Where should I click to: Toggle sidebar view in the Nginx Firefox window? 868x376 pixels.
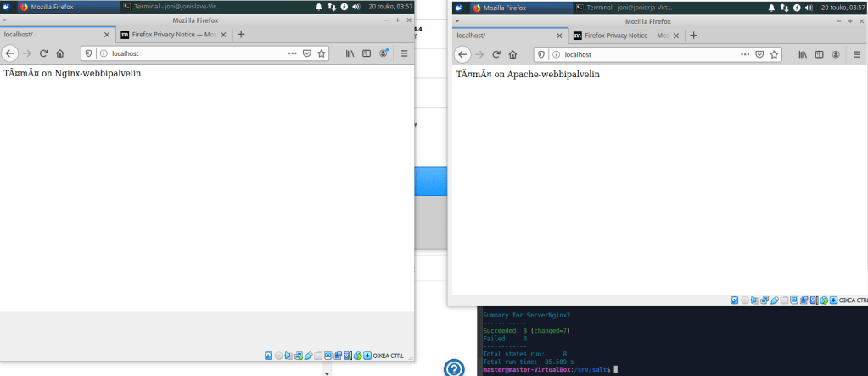point(367,53)
